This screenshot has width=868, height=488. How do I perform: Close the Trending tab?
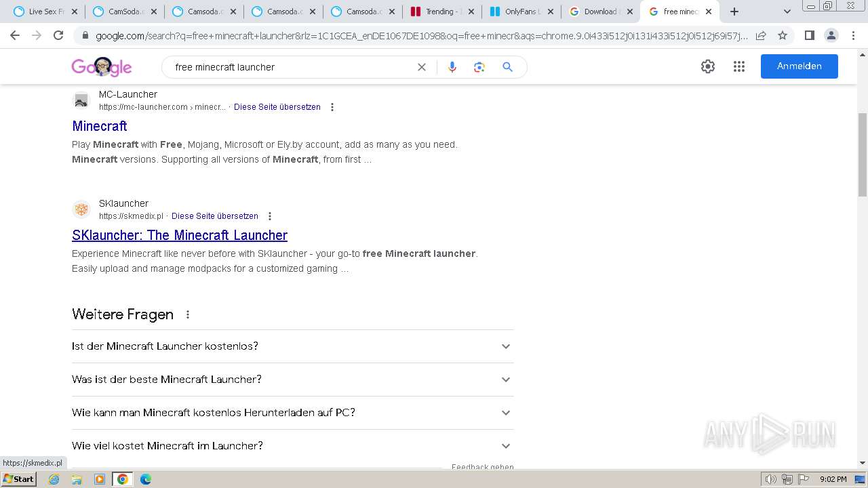471,12
